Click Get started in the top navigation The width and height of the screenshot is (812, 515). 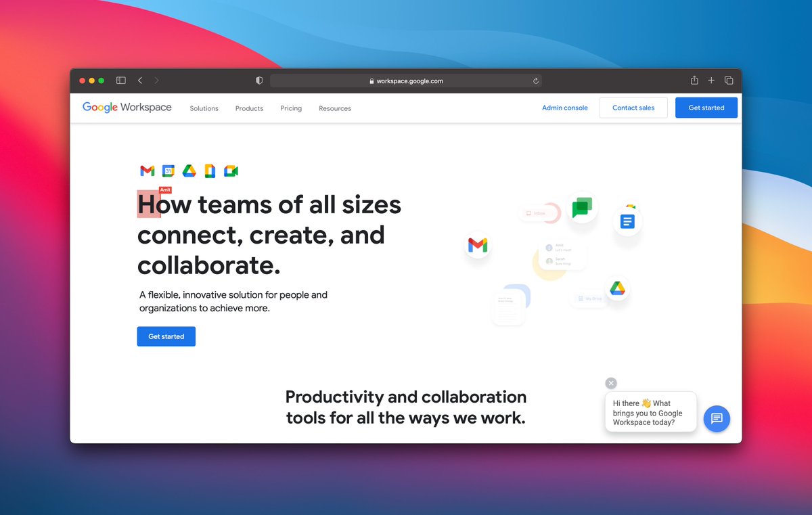706,108
